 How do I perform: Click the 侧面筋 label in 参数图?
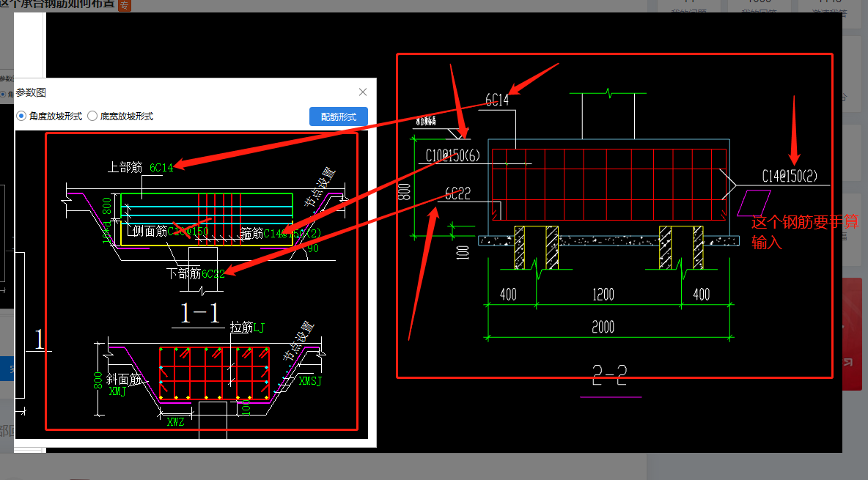[150, 231]
